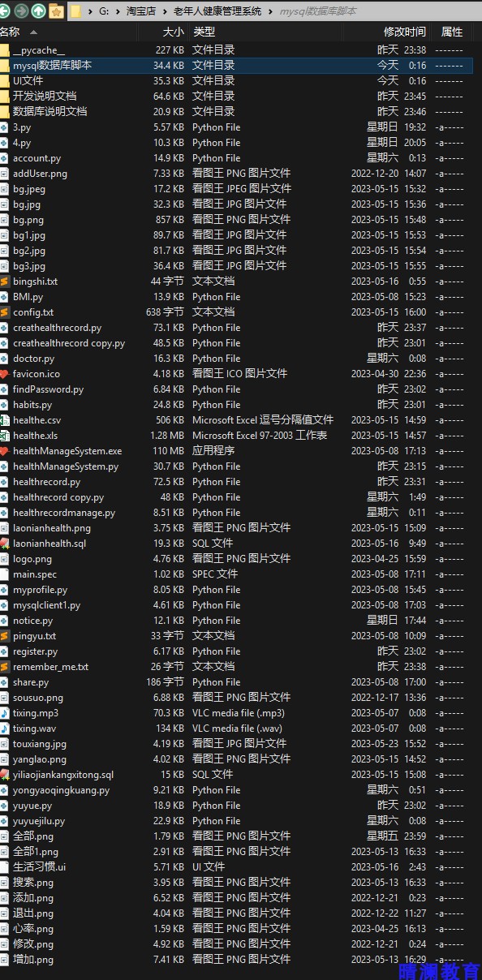The height and width of the screenshot is (980, 482).
Task: Select the mysql数据库脚本 folder icon
Action: click(4, 66)
